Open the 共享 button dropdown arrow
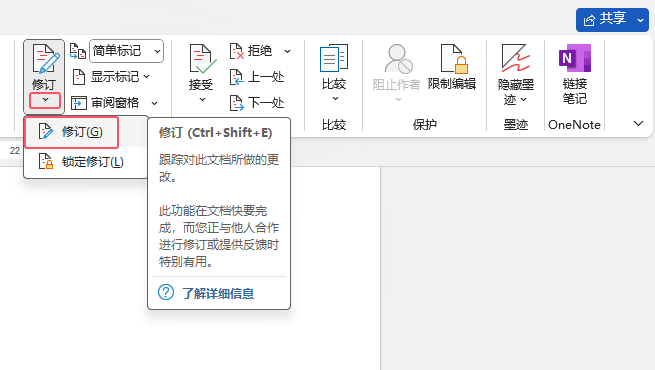The image size is (655, 370). [641, 20]
